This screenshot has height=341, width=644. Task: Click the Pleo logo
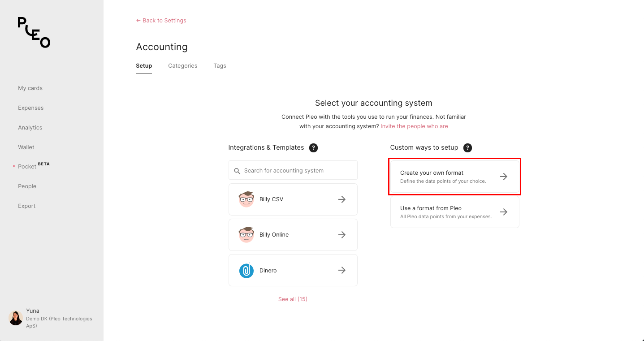34,32
